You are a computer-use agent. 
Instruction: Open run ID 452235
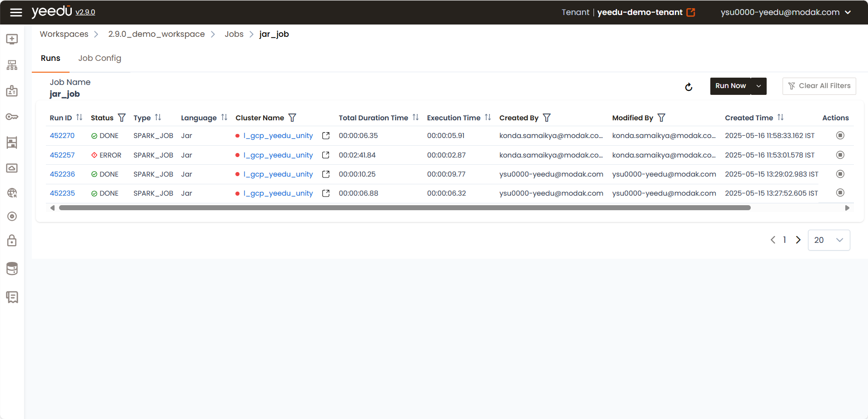(62, 193)
